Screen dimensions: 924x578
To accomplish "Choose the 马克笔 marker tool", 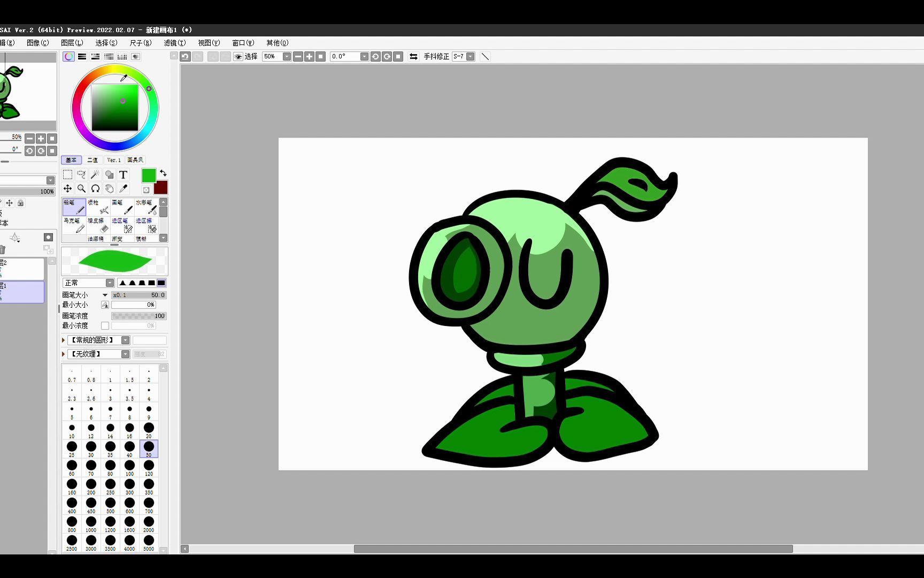I will click(x=74, y=225).
